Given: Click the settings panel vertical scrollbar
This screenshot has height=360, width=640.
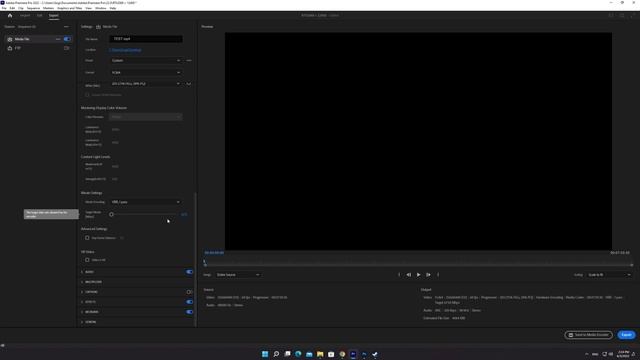Looking at the screenshot, I should (x=195, y=259).
